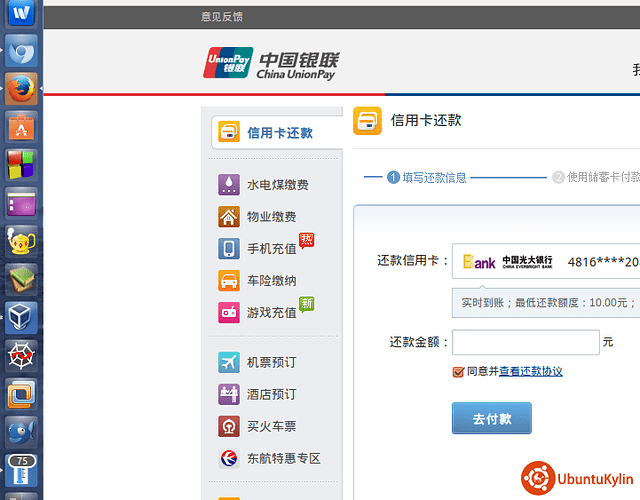This screenshot has width=640, height=500.
Task: Click 意见反馈 in the top bar
Action: (x=222, y=17)
